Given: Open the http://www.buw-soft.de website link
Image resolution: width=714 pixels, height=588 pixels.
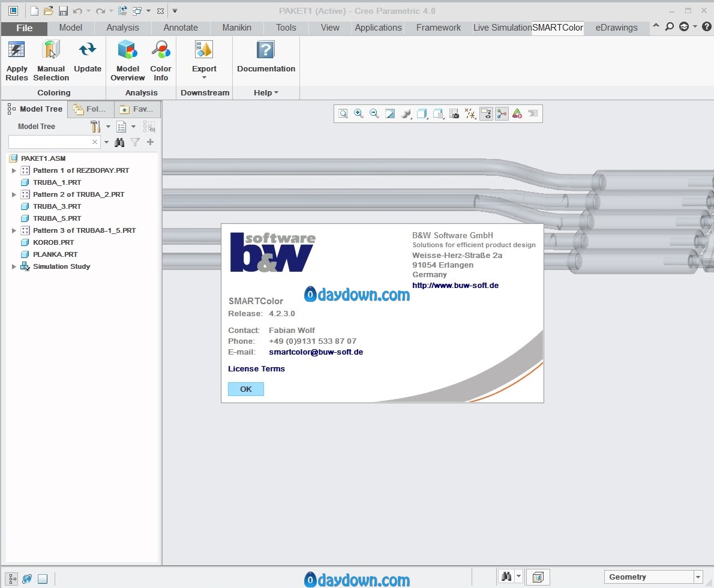Looking at the screenshot, I should (455, 286).
